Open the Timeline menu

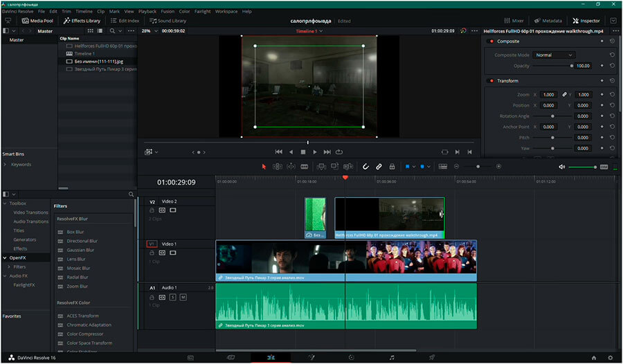(x=84, y=12)
